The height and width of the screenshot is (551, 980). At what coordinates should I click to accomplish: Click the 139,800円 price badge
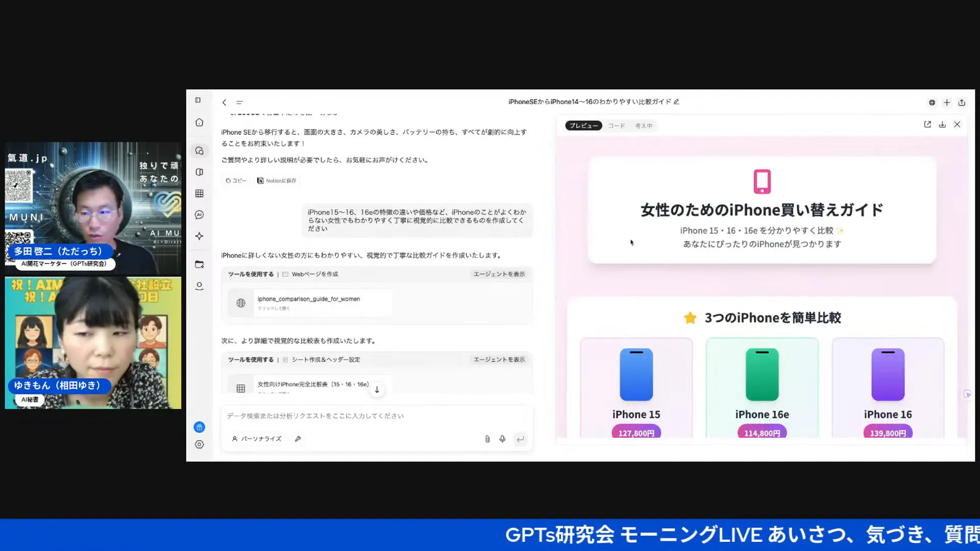tap(888, 433)
